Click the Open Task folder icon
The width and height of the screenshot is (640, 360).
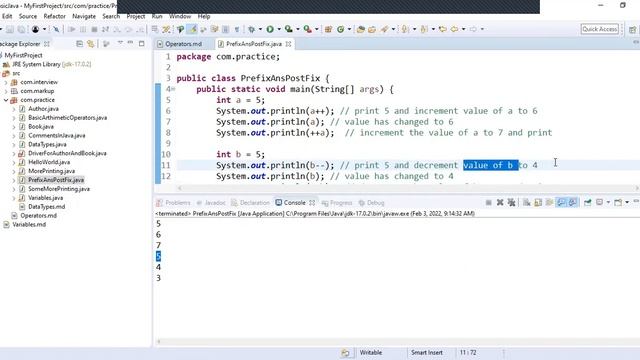pos(372,29)
